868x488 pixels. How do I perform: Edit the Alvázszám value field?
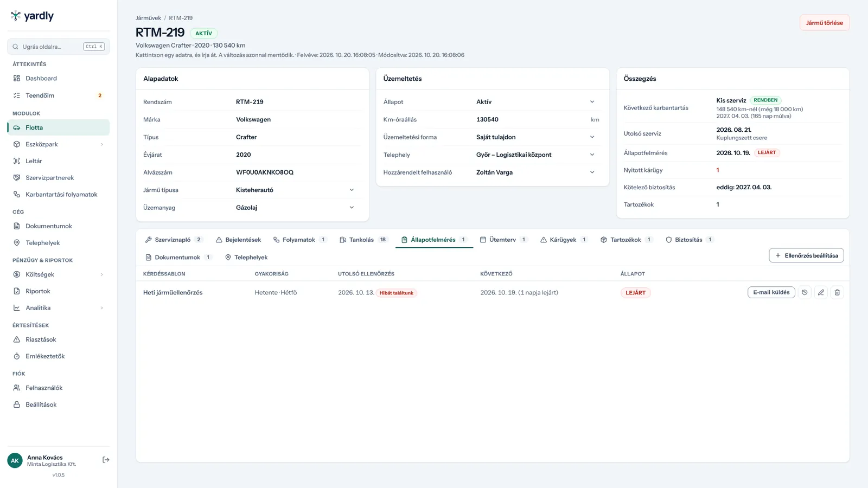click(297, 172)
